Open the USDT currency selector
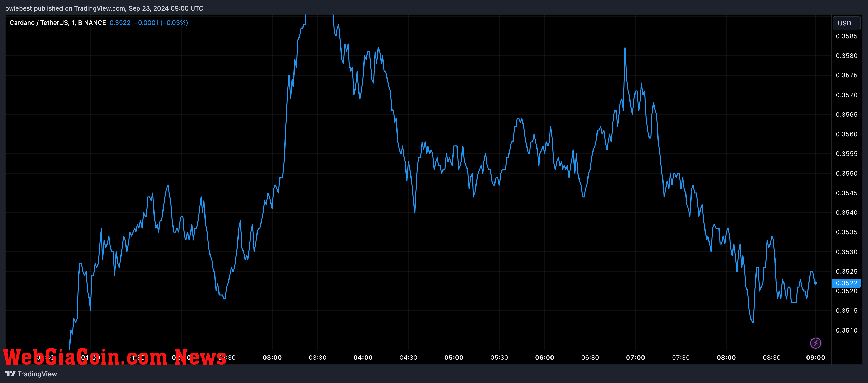The width and height of the screenshot is (868, 383). point(846,23)
